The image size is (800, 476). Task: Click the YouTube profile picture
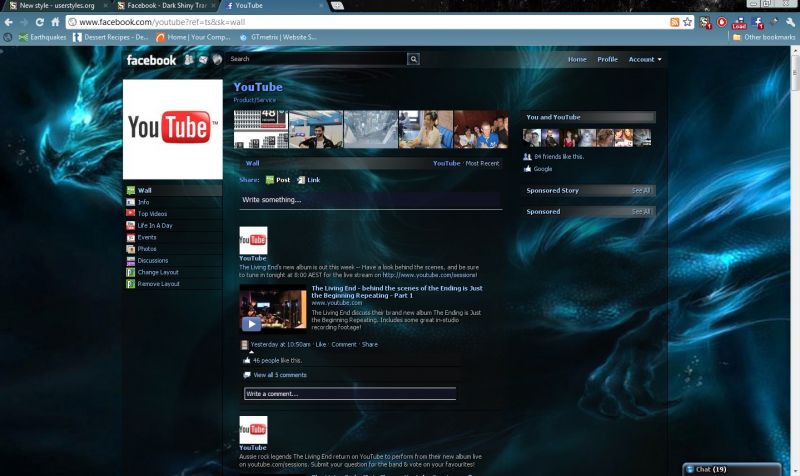pyautogui.click(x=173, y=129)
